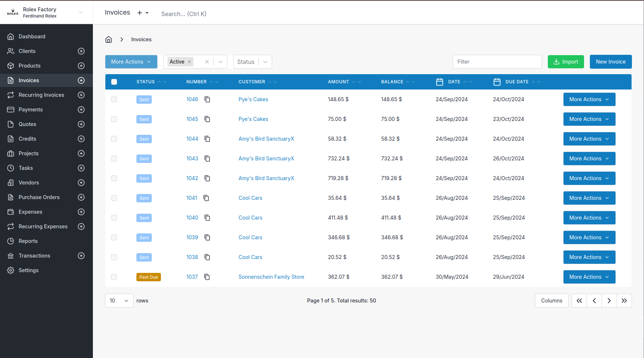Sort by the Due Date column header
The height and width of the screenshot is (358, 644).
pyautogui.click(x=517, y=82)
